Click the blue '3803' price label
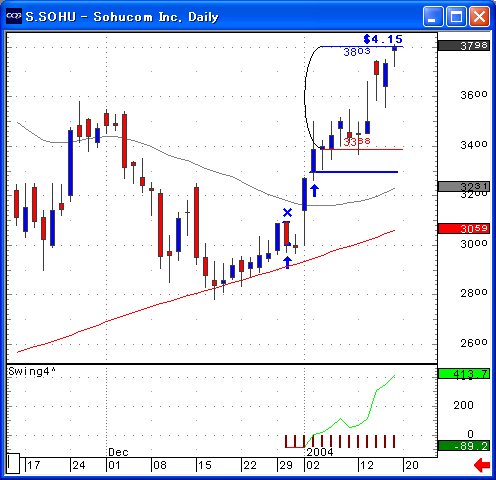This screenshot has height=480, width=496. pyautogui.click(x=357, y=52)
